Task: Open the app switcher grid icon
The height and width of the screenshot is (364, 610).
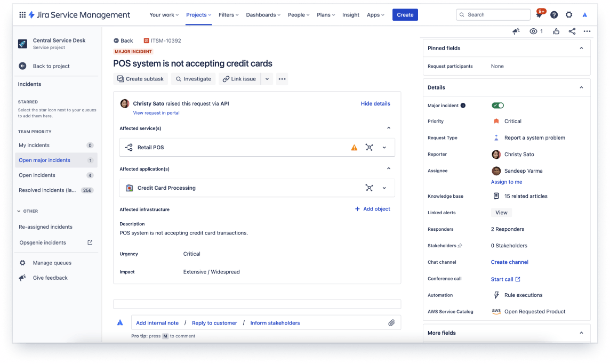Action: tap(22, 15)
